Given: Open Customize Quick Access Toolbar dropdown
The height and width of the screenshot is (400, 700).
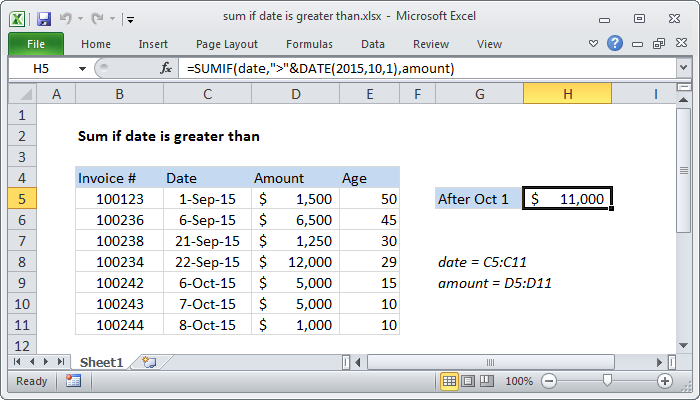Looking at the screenshot, I should (130, 18).
